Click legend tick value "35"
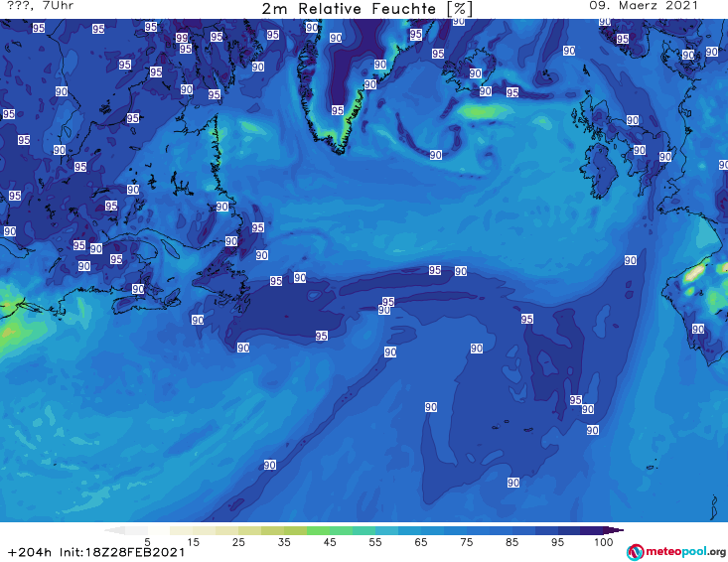 coord(284,542)
